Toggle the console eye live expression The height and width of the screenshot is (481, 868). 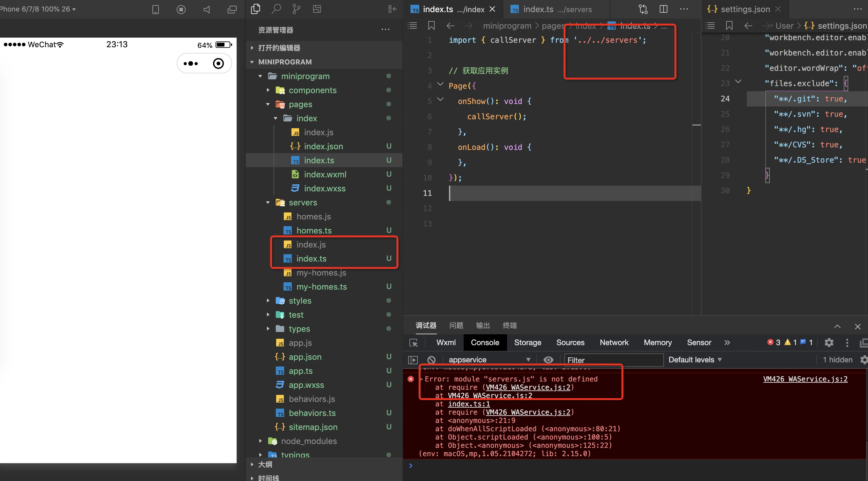(x=548, y=360)
